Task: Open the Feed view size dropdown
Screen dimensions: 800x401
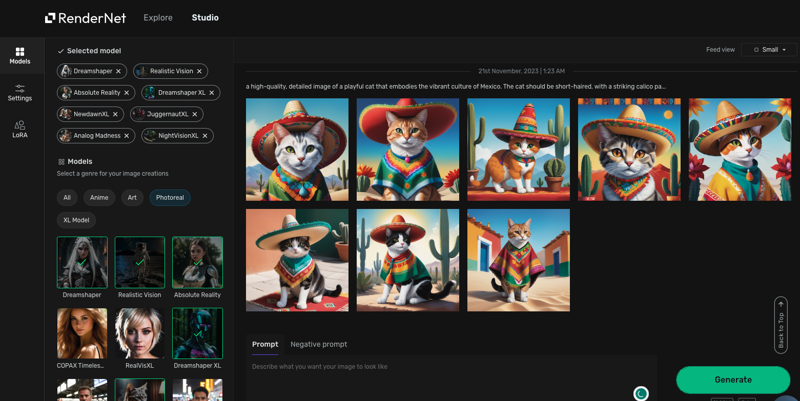Action: 769,49
